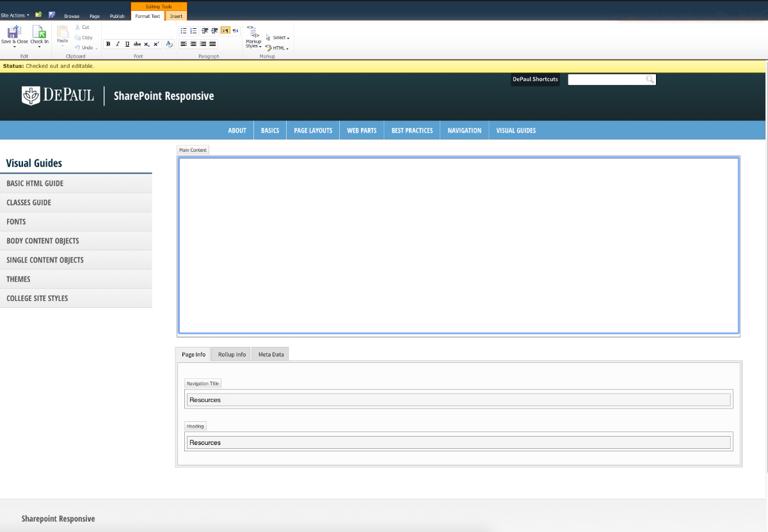Insert a numbered list
Screen dimensions: 768x532
point(193,30)
